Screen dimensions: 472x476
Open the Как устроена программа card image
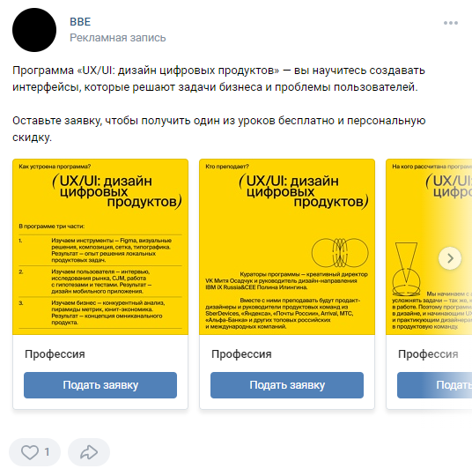[100, 247]
